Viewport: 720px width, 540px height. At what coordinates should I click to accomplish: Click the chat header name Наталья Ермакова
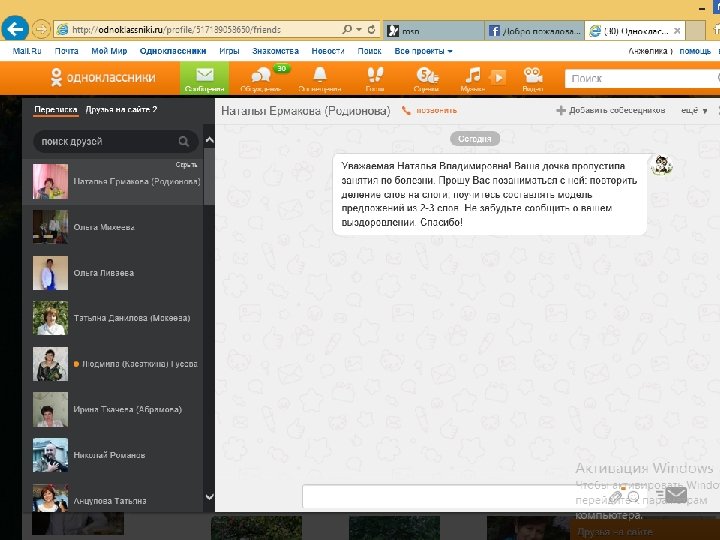point(305,111)
